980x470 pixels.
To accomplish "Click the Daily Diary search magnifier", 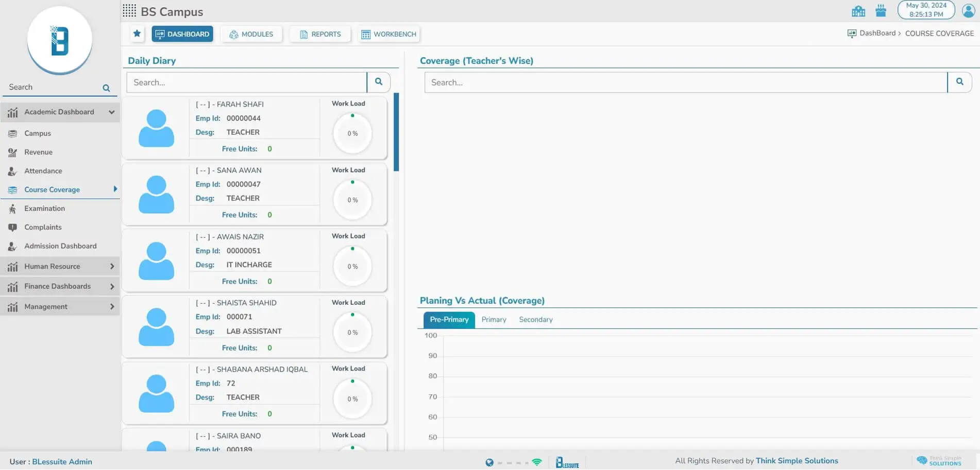I will [379, 82].
